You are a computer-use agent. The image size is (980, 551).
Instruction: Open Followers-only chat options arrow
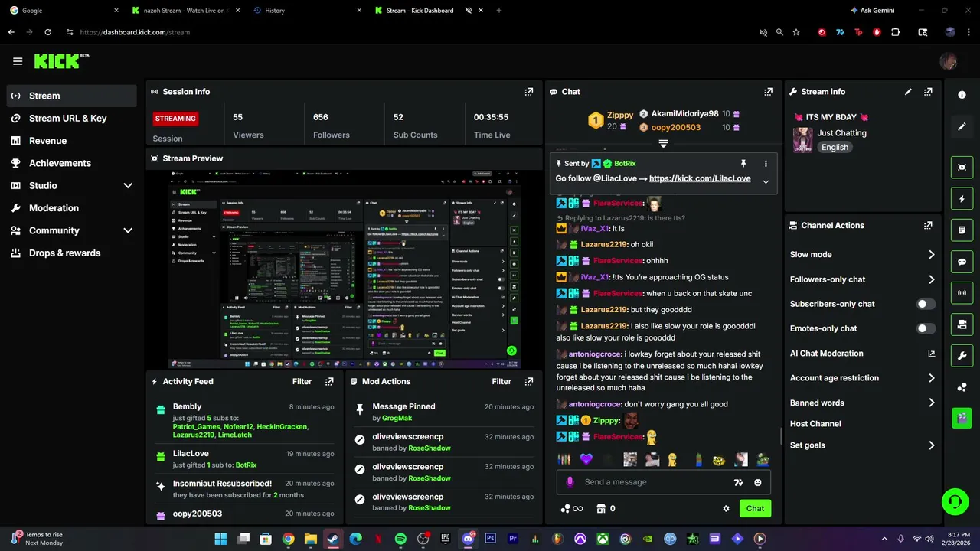(932, 279)
